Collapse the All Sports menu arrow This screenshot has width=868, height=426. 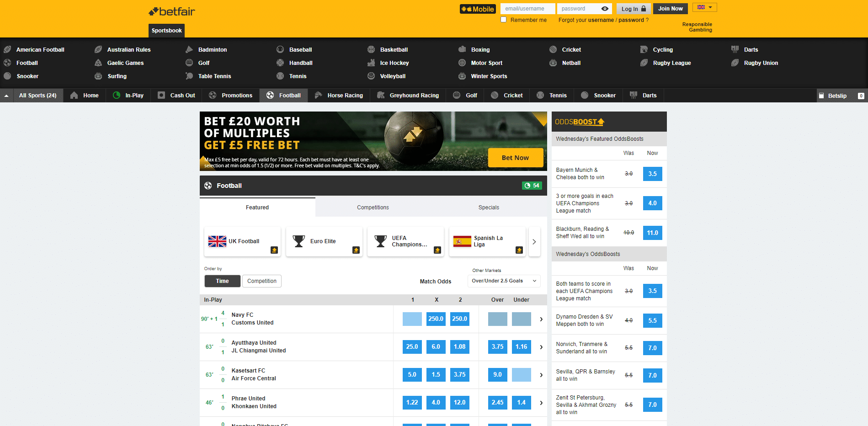tap(6, 96)
